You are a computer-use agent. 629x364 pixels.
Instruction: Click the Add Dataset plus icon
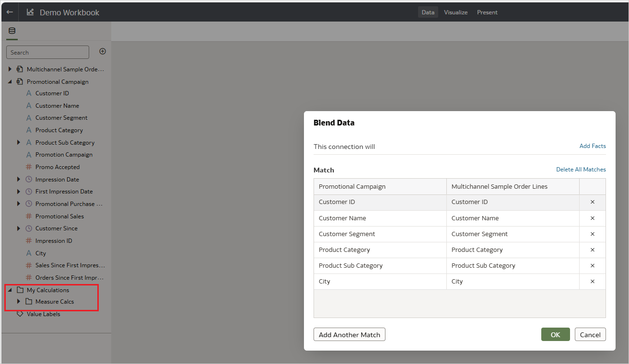click(102, 51)
